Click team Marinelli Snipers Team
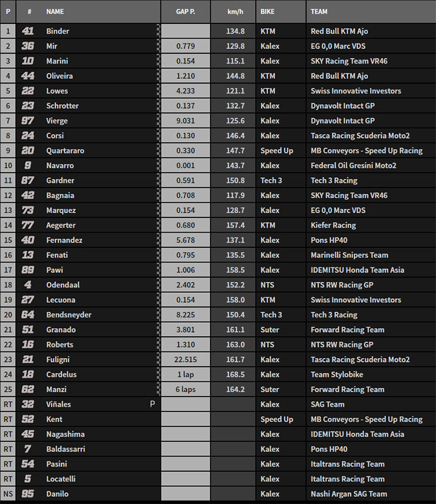This screenshot has height=504, width=436. click(349, 255)
